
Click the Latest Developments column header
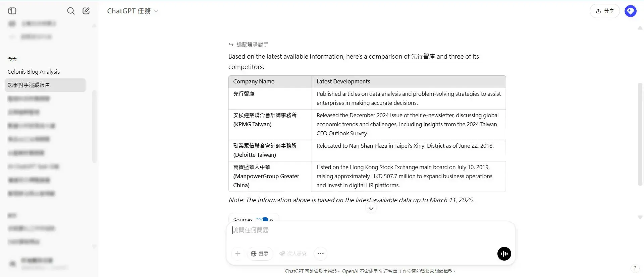[409, 81]
